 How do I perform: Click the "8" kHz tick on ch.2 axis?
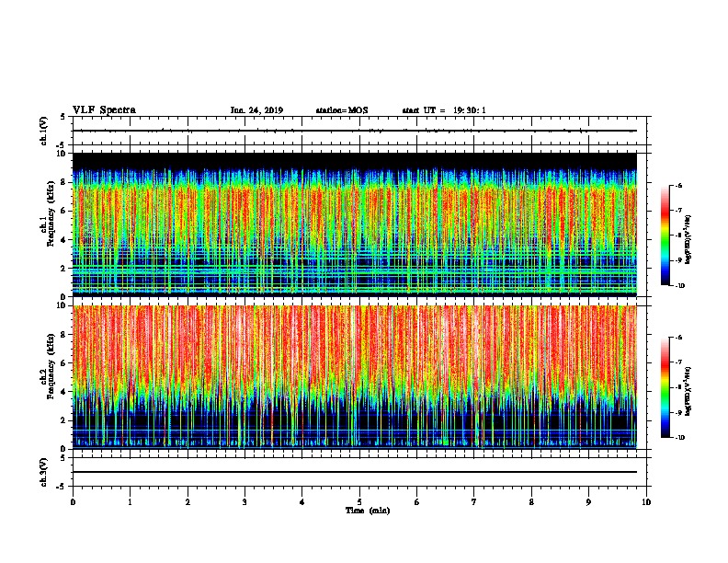coord(63,335)
